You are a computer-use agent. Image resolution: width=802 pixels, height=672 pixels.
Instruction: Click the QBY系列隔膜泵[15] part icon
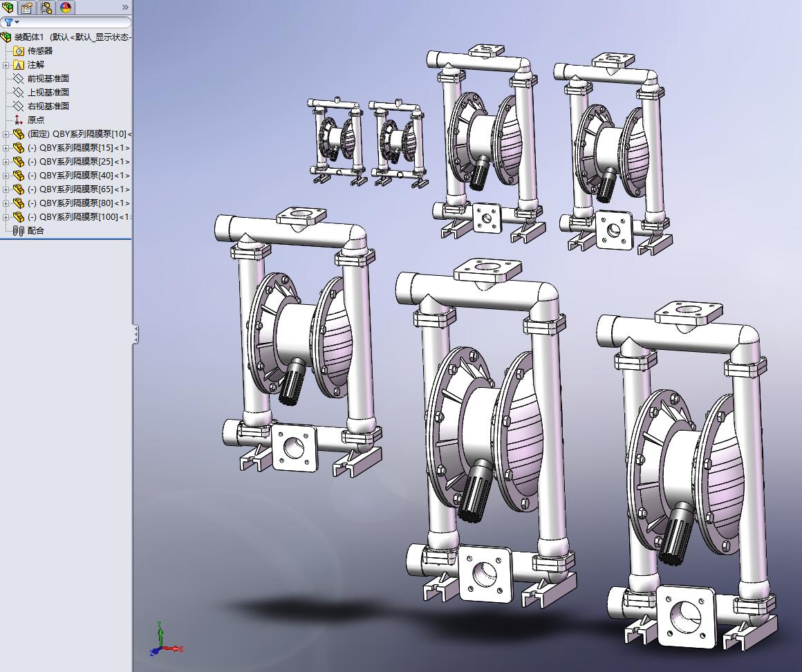coord(19,148)
